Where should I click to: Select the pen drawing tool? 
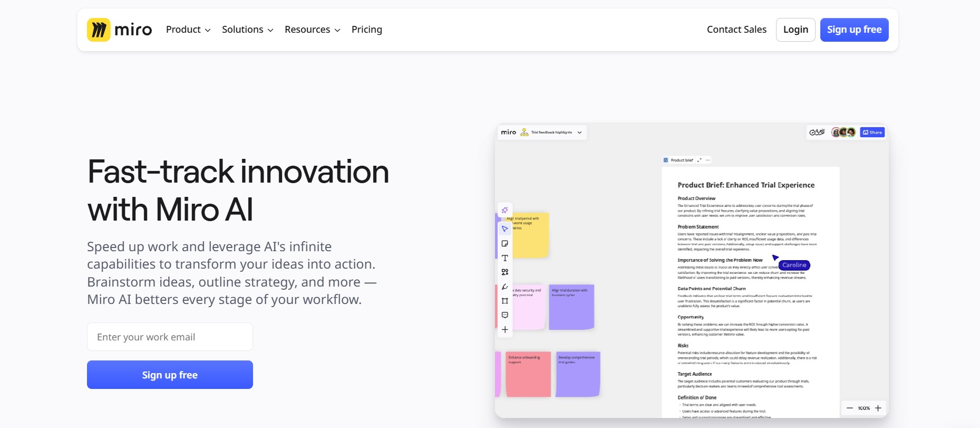coord(504,287)
